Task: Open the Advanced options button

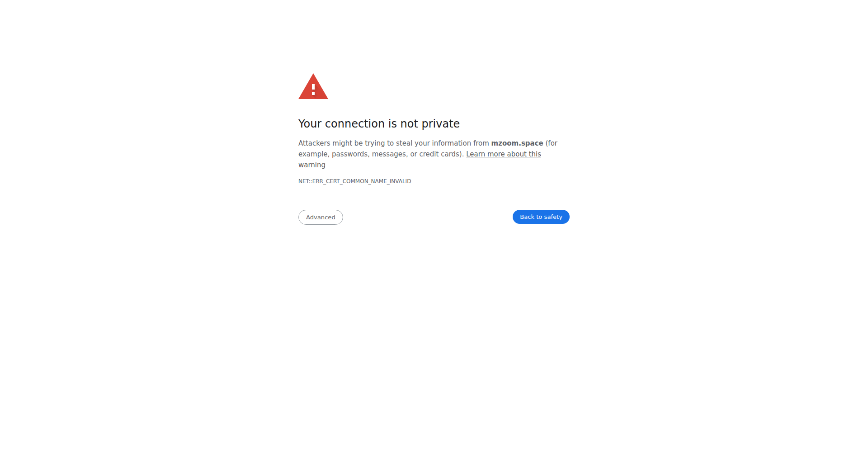Action: coord(321,217)
